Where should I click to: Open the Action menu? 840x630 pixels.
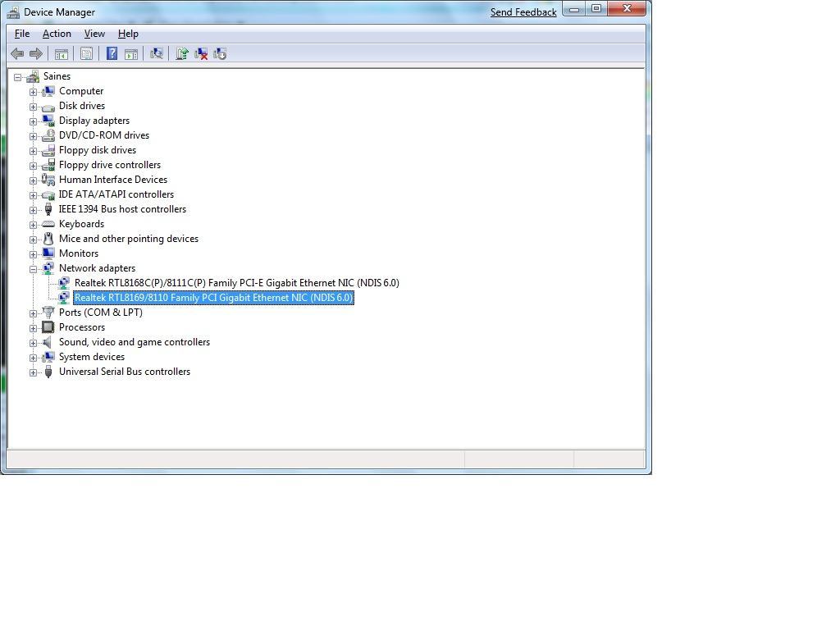point(57,34)
